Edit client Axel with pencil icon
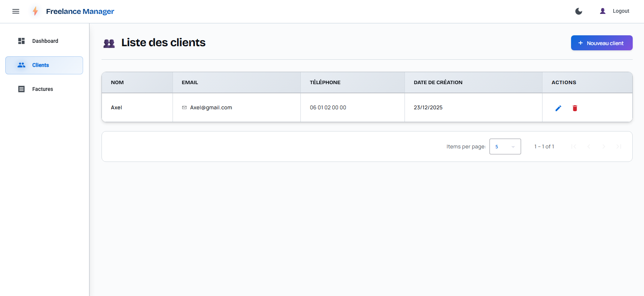 558,108
